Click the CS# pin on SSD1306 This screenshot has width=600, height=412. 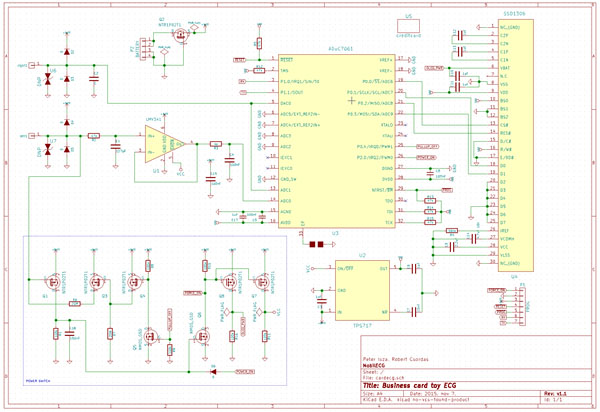[504, 125]
